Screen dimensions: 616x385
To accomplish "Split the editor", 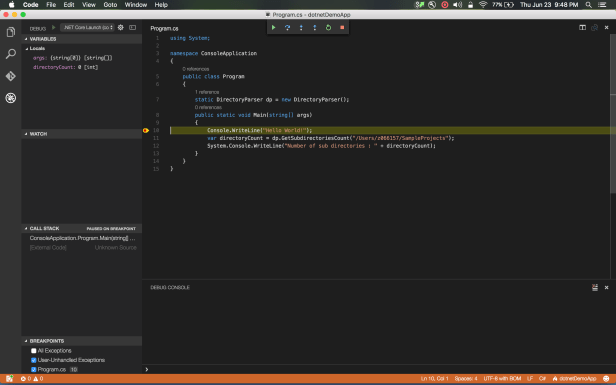I will pyautogui.click(x=583, y=28).
